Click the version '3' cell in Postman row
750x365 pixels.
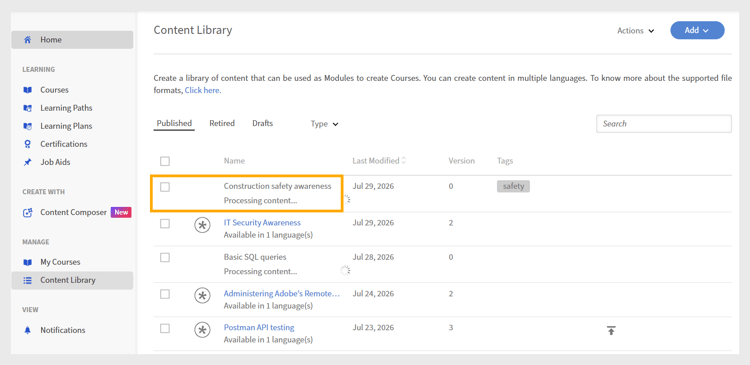click(451, 328)
